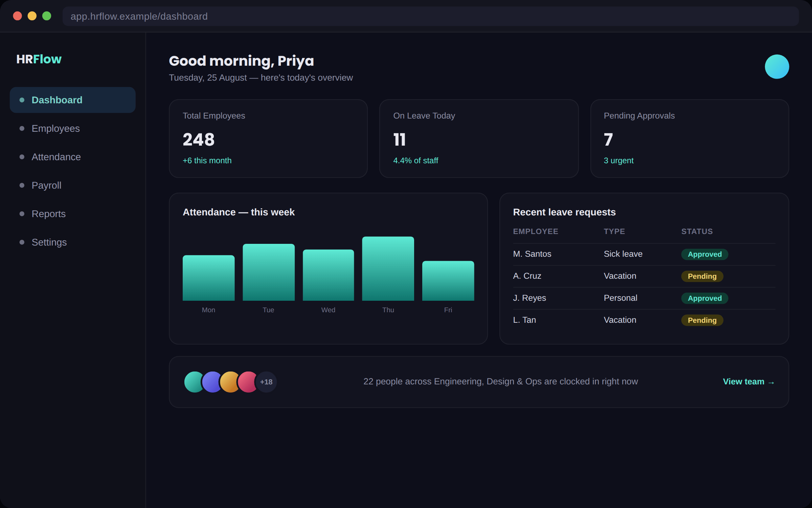Image resolution: width=812 pixels, height=508 pixels.
Task: Click the '+6 this month' text
Action: click(x=207, y=161)
